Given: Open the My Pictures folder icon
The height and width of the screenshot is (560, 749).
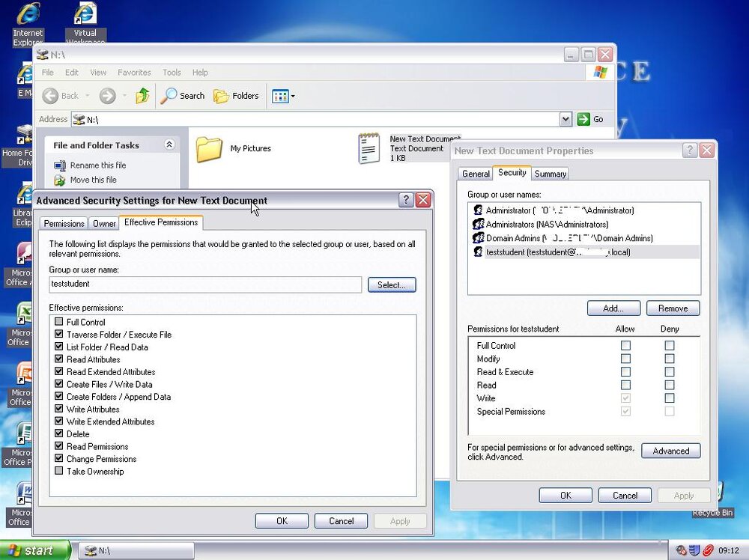Looking at the screenshot, I should (209, 149).
